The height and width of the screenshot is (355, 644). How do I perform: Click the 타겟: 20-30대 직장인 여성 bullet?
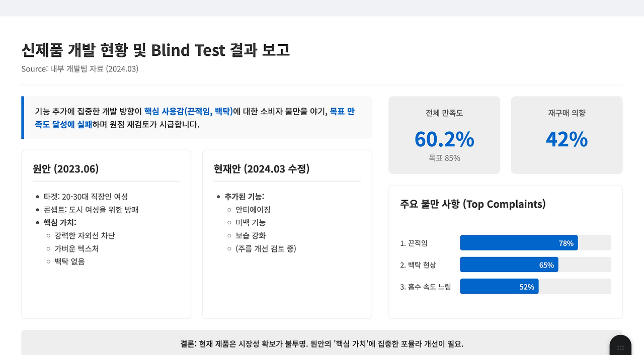point(86,197)
